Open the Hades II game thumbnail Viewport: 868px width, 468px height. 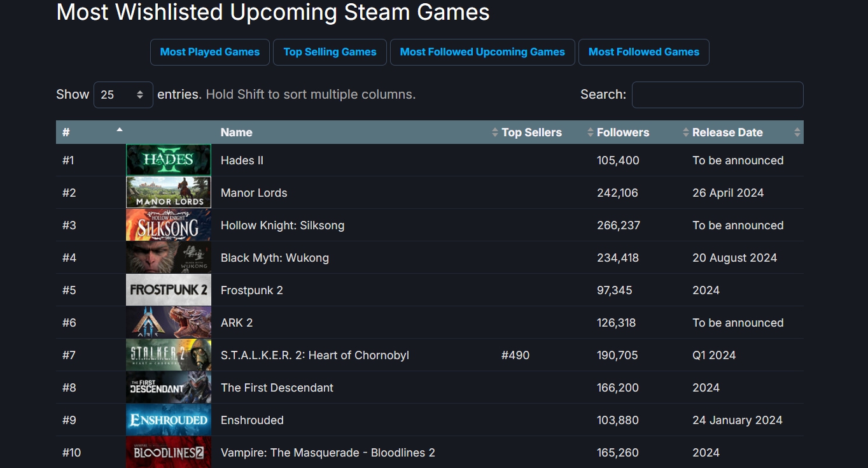pyautogui.click(x=169, y=160)
